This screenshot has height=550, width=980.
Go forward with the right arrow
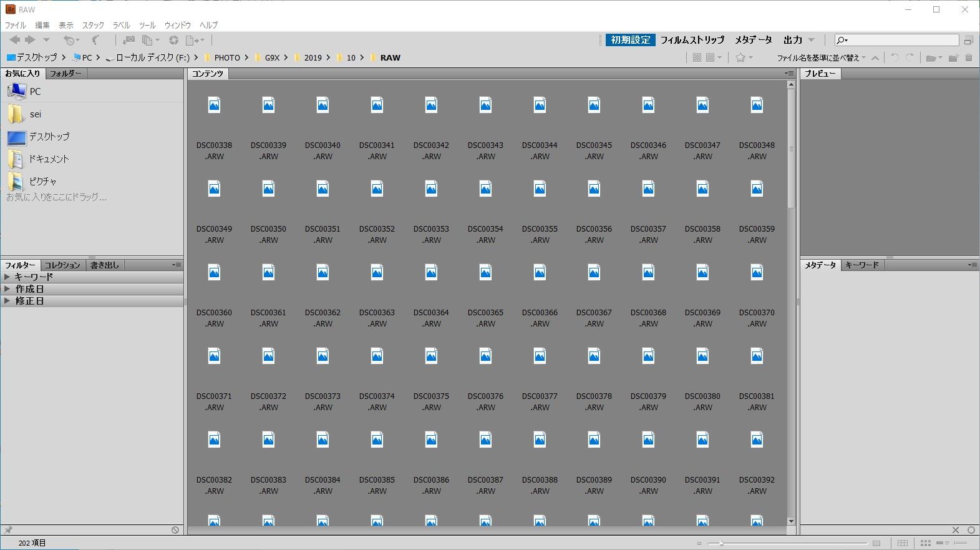[30, 40]
